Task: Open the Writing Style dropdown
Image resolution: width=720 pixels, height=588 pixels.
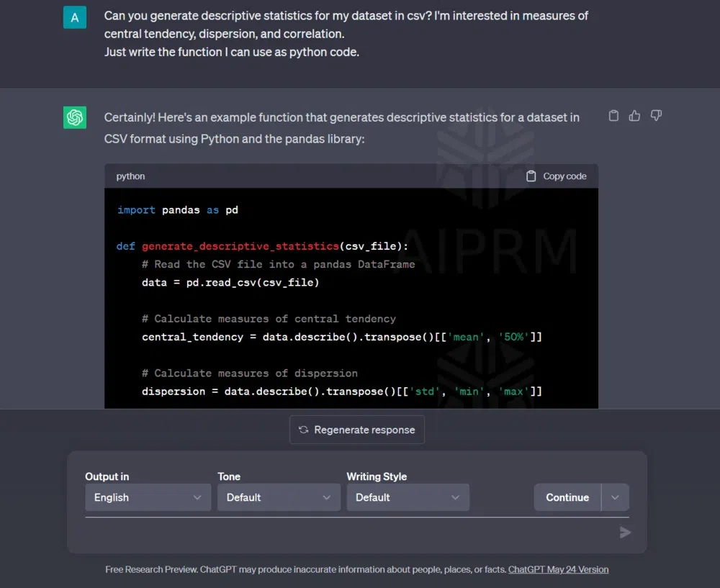Action: [408, 497]
